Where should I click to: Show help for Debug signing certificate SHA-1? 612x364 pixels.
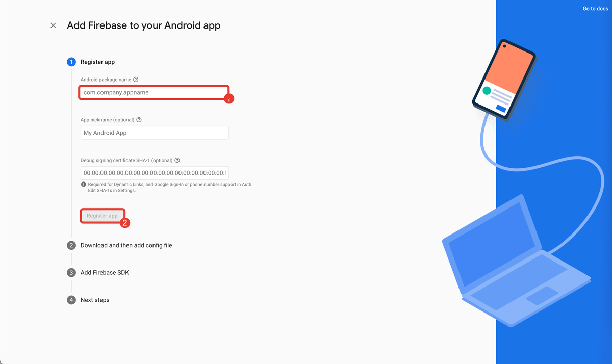click(177, 160)
